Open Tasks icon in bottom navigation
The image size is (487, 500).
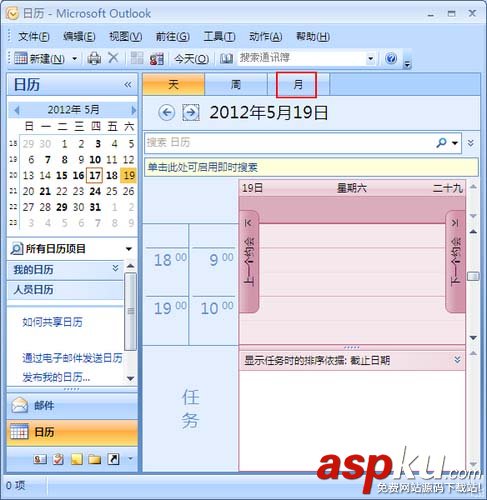(58, 459)
